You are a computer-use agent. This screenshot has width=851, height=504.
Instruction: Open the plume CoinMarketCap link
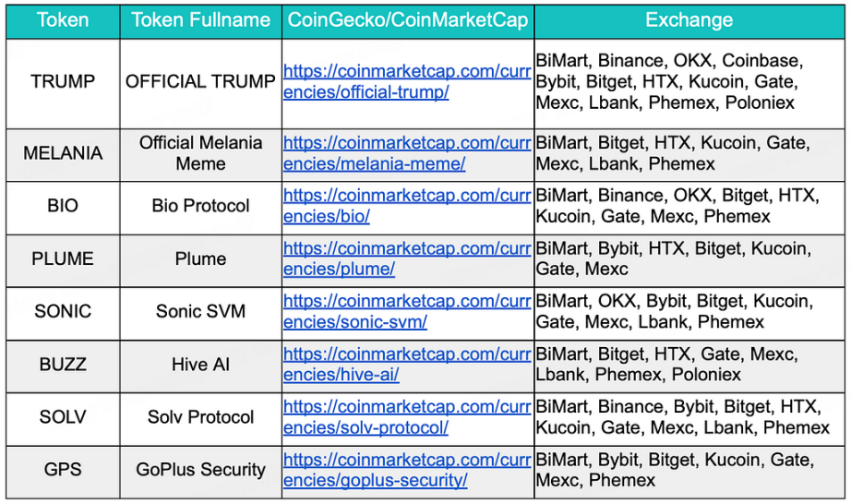407,258
